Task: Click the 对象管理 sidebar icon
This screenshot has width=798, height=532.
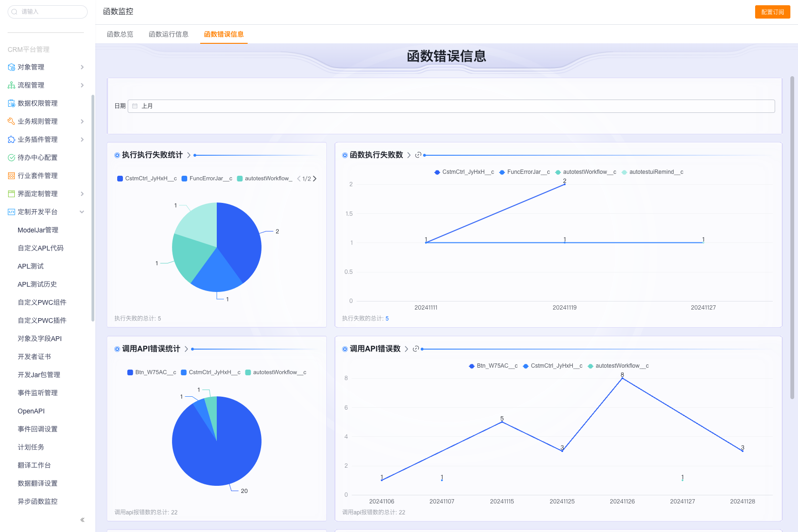Action: tap(11, 67)
